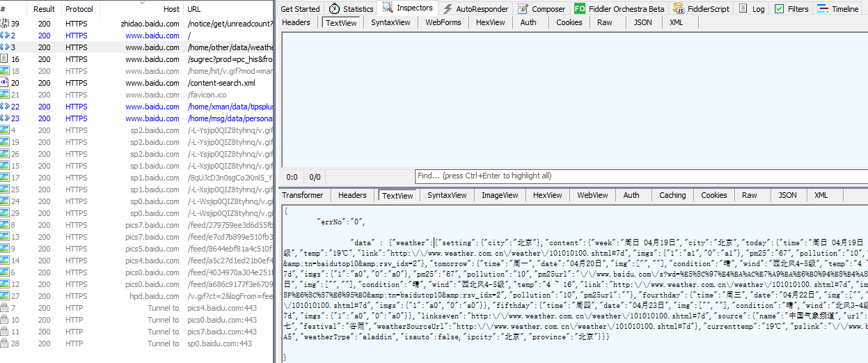Toggle the Filters checkbox icon
868x363 pixels.
pos(779,9)
